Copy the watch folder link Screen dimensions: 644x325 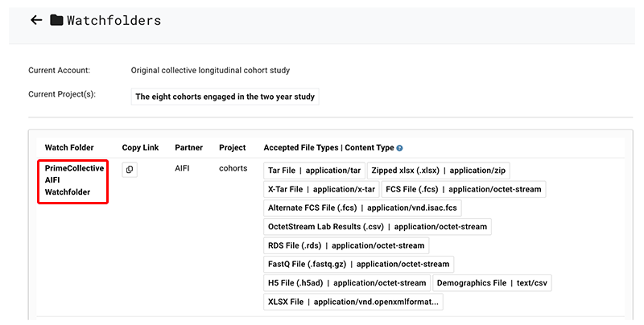point(130,170)
